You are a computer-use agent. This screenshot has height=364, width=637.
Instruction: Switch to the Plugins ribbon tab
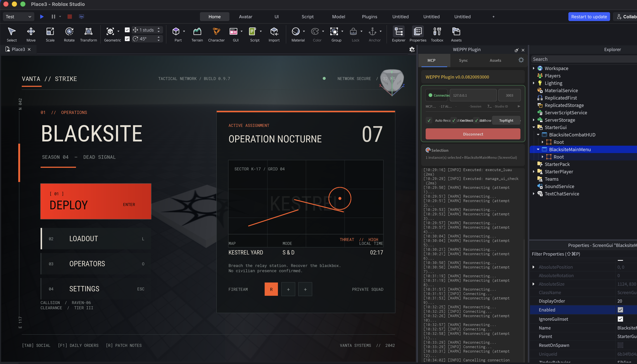(370, 16)
